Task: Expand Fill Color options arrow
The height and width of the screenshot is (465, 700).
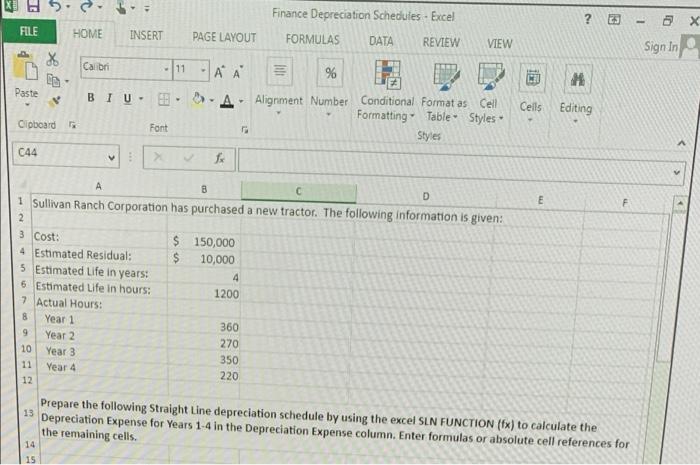Action: [x=212, y=100]
